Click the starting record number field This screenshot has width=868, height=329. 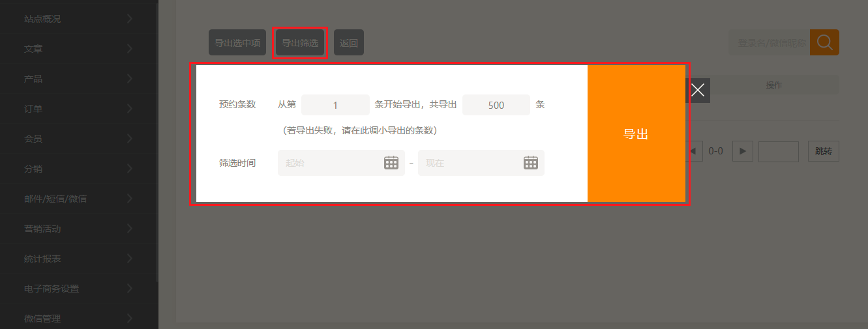click(x=335, y=105)
